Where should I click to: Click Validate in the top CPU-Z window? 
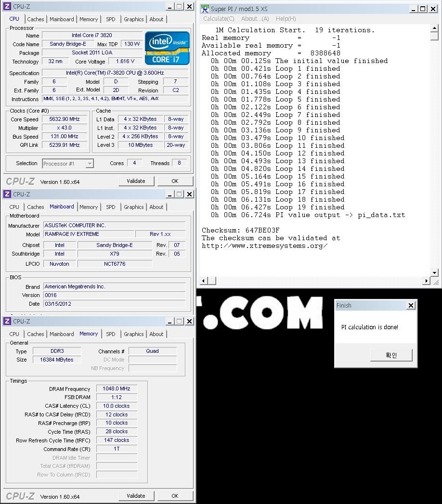tap(136, 181)
